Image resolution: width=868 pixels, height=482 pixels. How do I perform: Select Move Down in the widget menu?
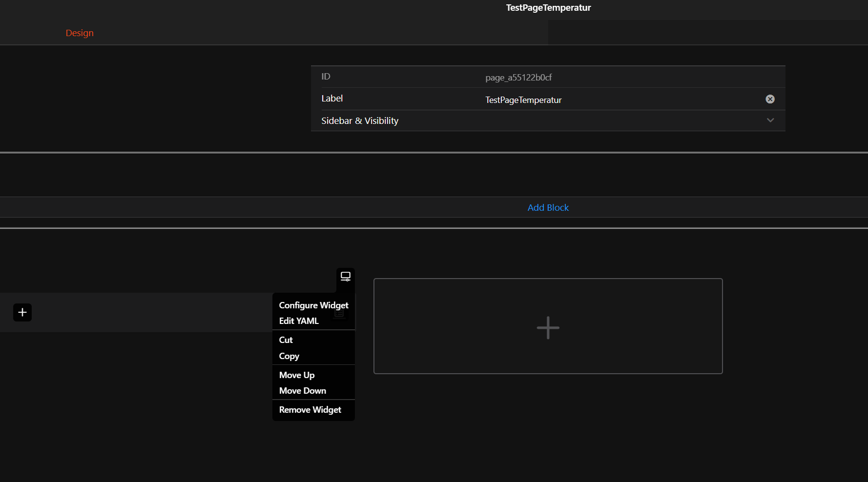click(303, 391)
